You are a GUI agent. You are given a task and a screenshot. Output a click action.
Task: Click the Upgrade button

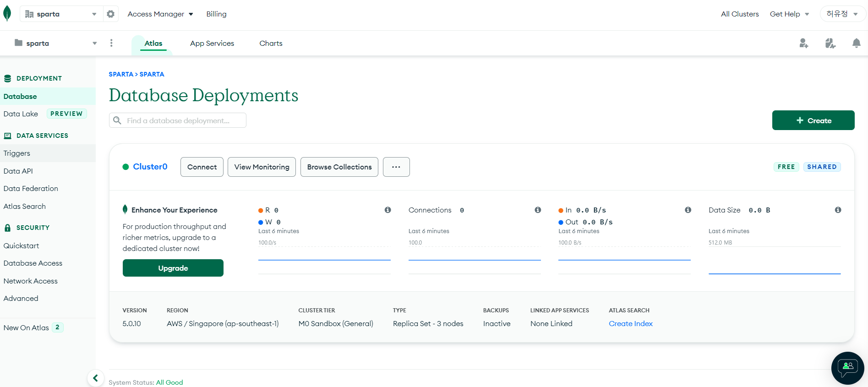click(173, 268)
